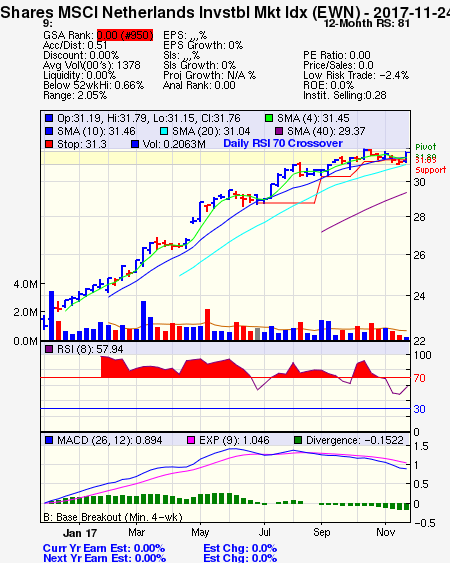This screenshot has height=563, width=450.
Task: Click the B: Base Breakout (Min. 4-wk) note
Action: pos(113,517)
